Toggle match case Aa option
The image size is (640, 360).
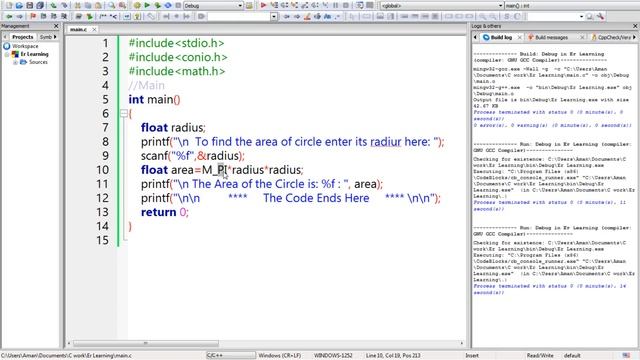[327, 17]
